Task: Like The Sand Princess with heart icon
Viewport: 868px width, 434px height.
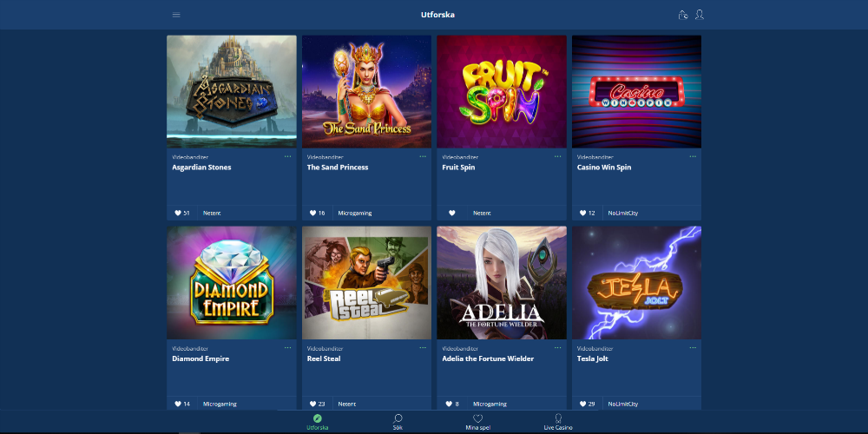Action: point(313,214)
